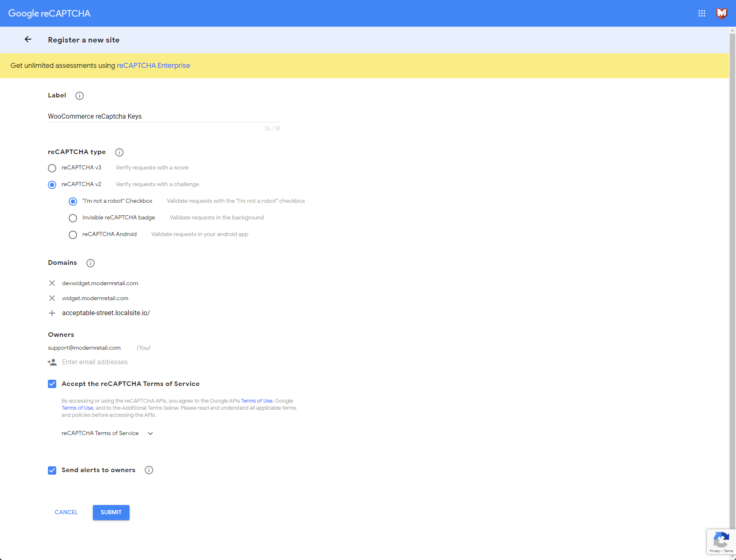Open the second-line Terms of Use link

click(77, 408)
